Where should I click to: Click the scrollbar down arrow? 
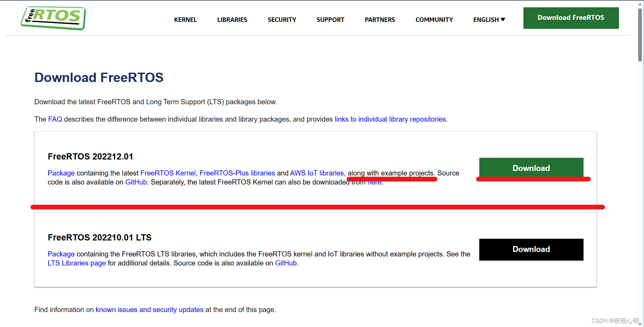[x=640, y=324]
